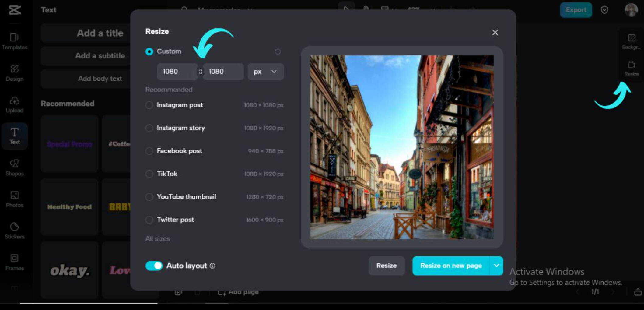Choose the okay. text template
644x310 pixels.
click(69, 270)
